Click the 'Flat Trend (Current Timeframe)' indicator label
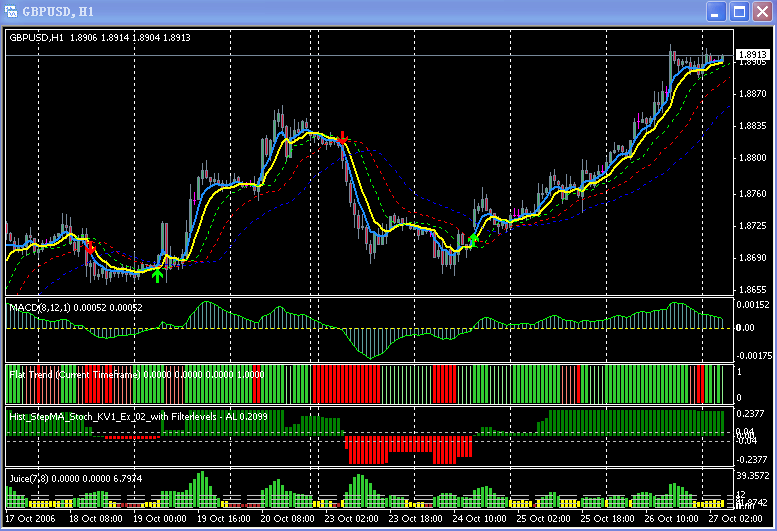 75,374
